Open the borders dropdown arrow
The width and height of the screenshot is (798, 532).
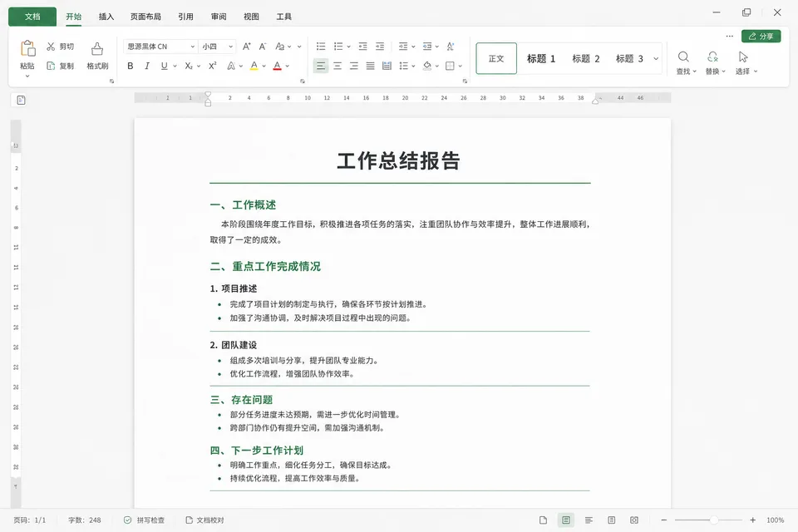(460, 66)
